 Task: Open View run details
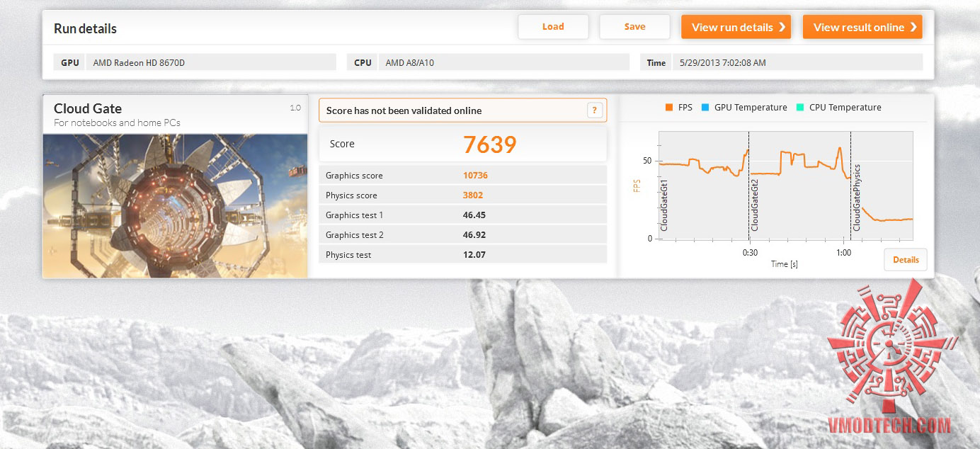tap(736, 27)
